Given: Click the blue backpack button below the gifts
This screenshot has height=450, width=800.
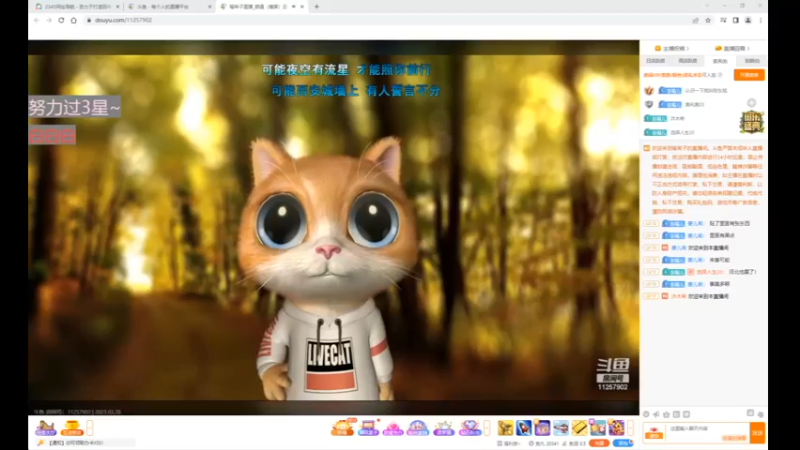Looking at the screenshot, I should (623, 443).
